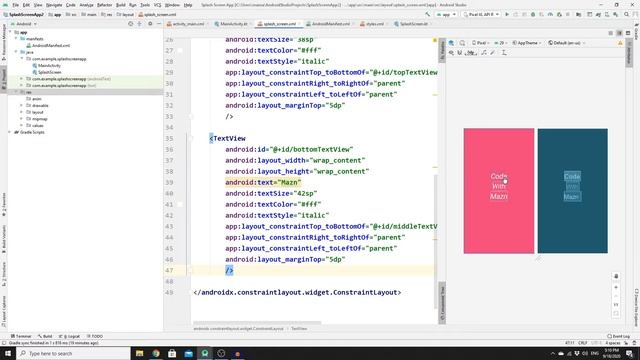Switch to Design-only view mode
640x360 pixels.
[628, 33]
